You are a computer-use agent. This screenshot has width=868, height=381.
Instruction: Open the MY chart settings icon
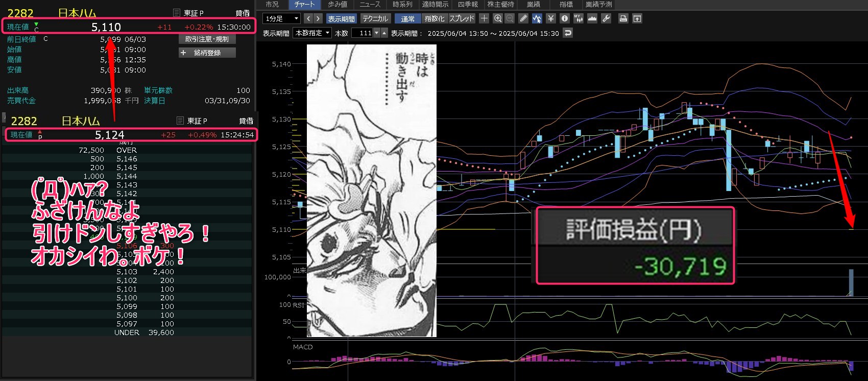578,18
